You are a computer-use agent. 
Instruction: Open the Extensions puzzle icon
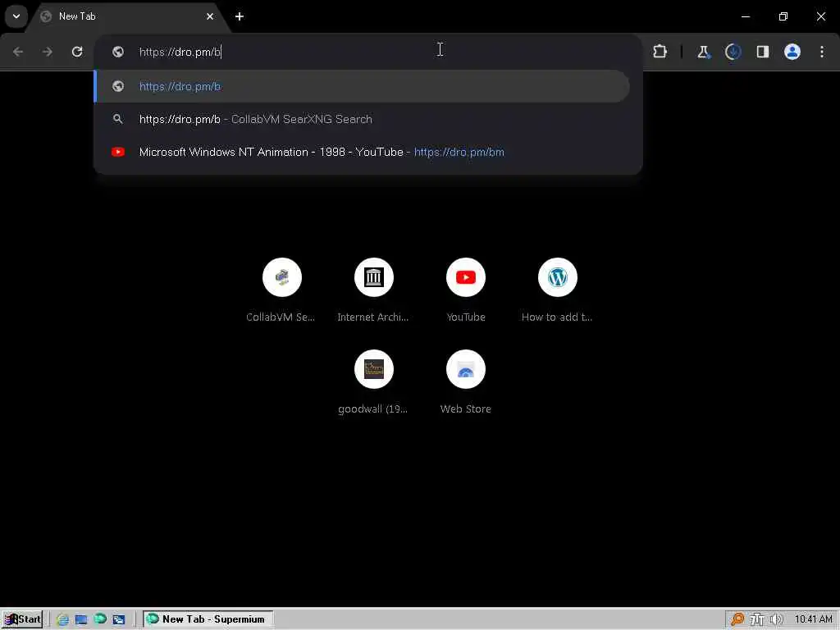click(660, 52)
